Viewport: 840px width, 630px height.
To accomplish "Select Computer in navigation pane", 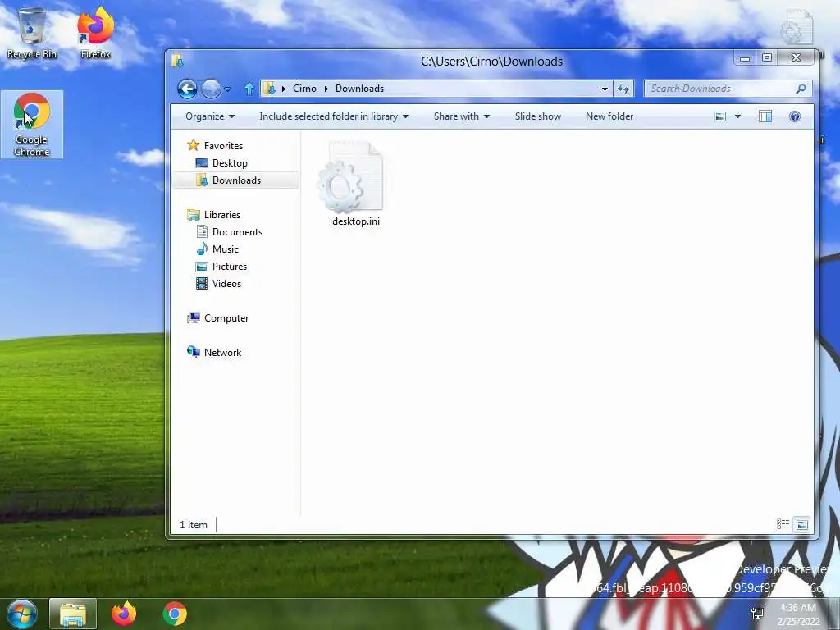I will pos(226,318).
